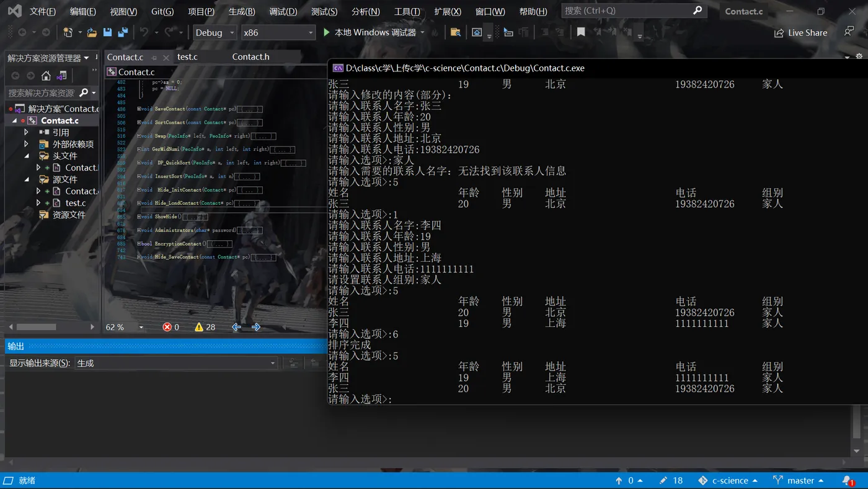Click the New Project toolbar icon

[68, 32]
